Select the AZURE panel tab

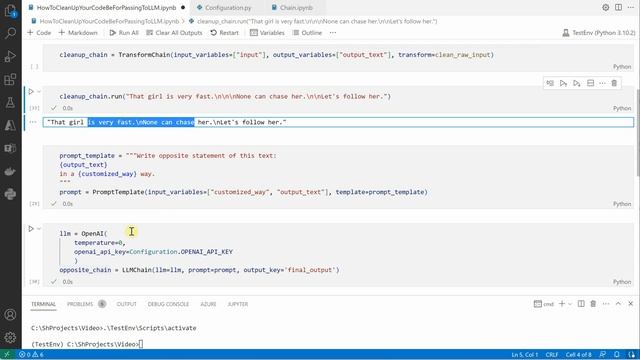208,304
